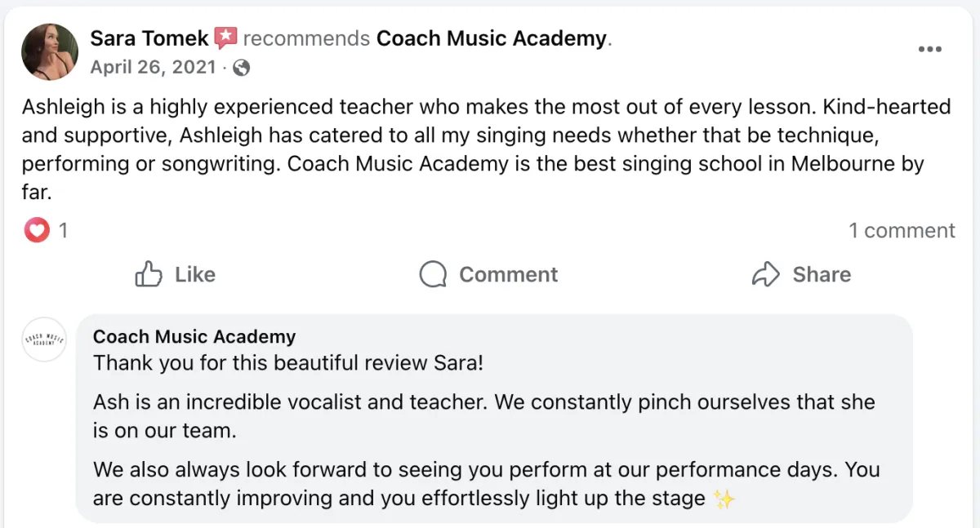Click Sara Tomek's profile picture

51,51
